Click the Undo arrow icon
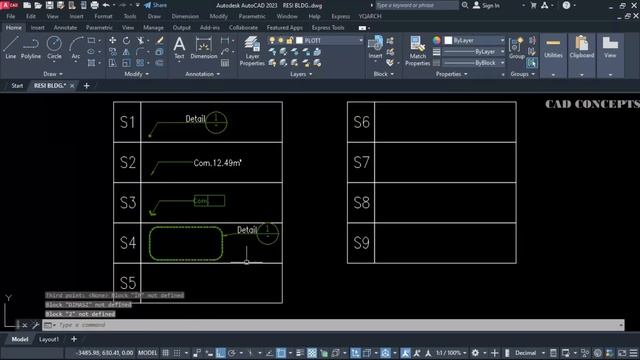The width and height of the screenshot is (640, 360). click(106, 5)
